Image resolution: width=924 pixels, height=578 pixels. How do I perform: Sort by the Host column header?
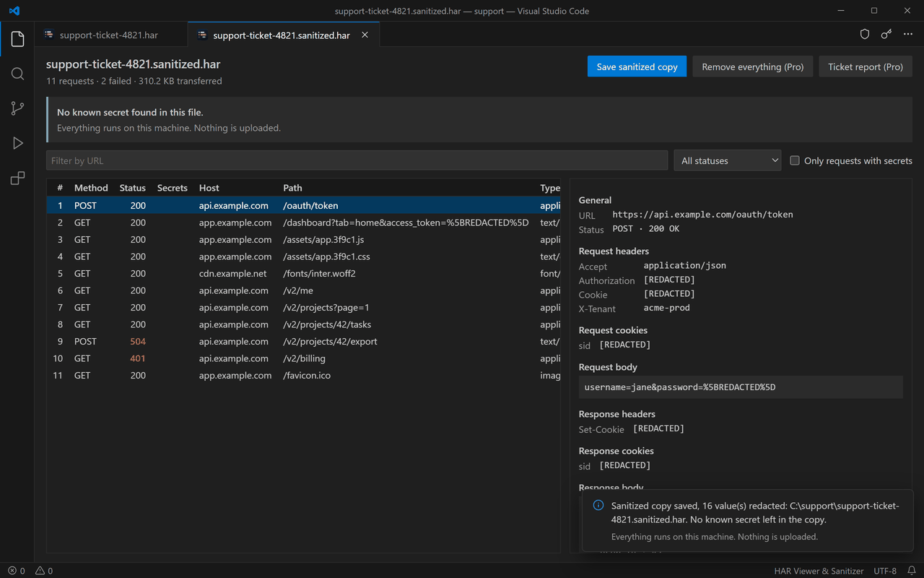[209, 188]
